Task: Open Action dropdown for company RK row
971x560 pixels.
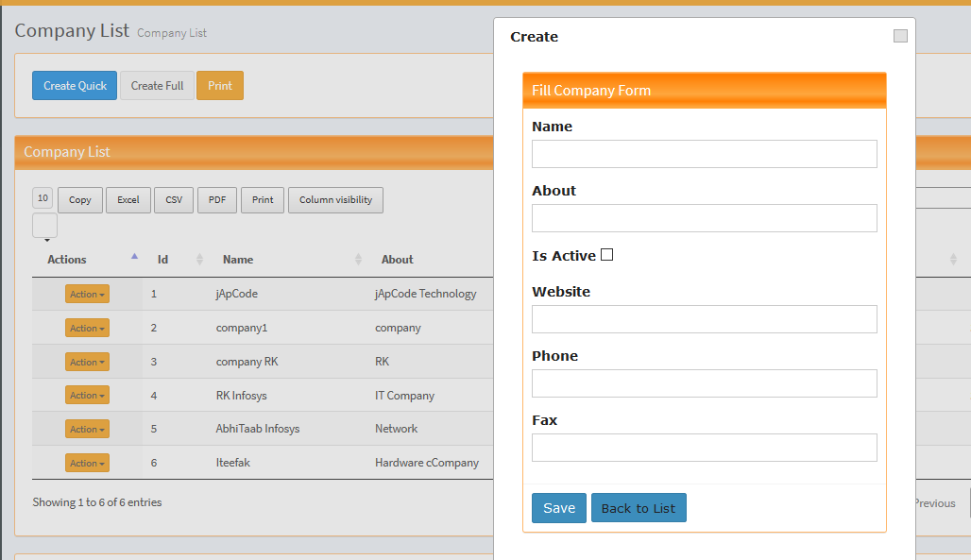Action: pyautogui.click(x=87, y=362)
